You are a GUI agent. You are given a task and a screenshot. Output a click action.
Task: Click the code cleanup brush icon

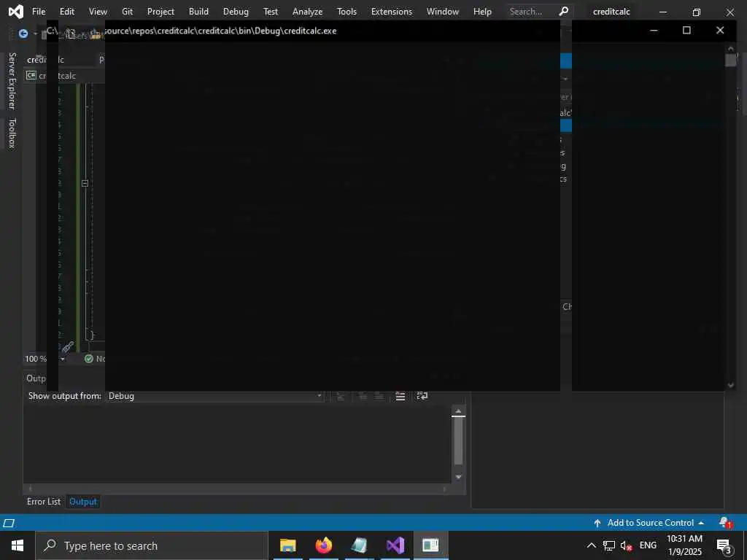(68, 346)
